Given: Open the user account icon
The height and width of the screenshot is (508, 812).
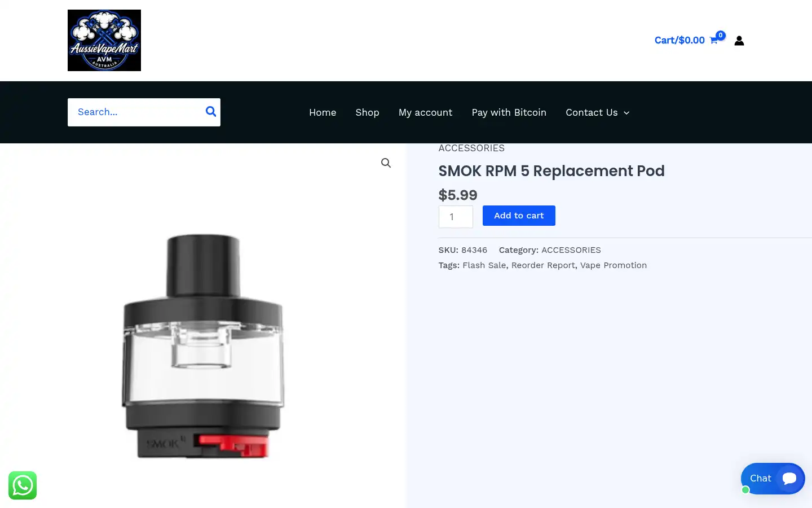Looking at the screenshot, I should click(x=739, y=41).
